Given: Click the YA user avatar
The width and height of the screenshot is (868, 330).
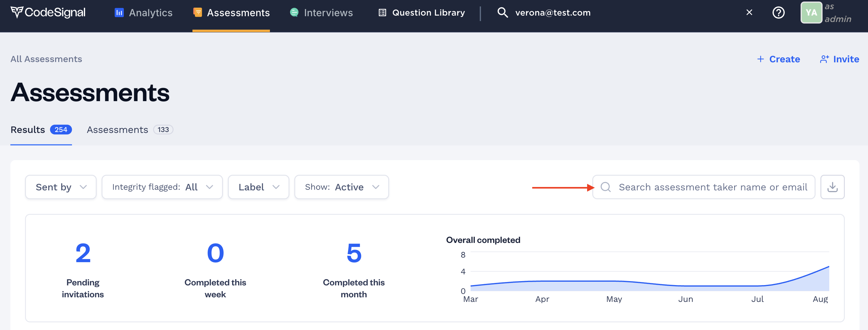Looking at the screenshot, I should tap(811, 13).
